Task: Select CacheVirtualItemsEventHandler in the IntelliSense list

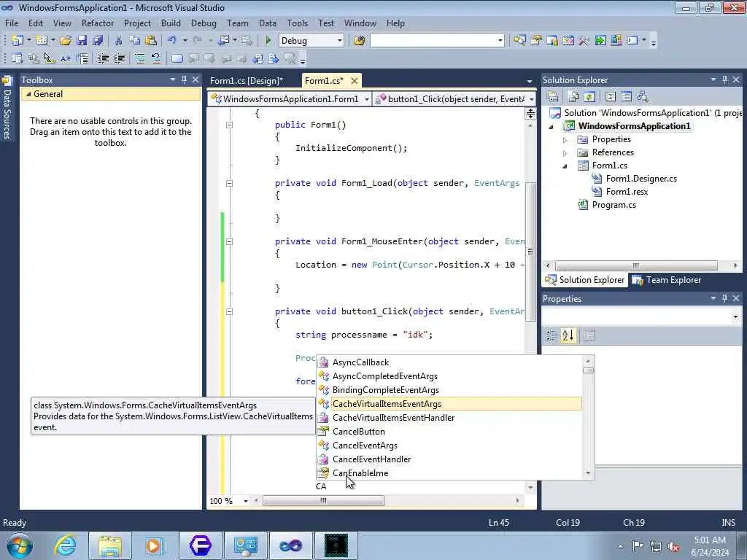Action: [x=393, y=418]
